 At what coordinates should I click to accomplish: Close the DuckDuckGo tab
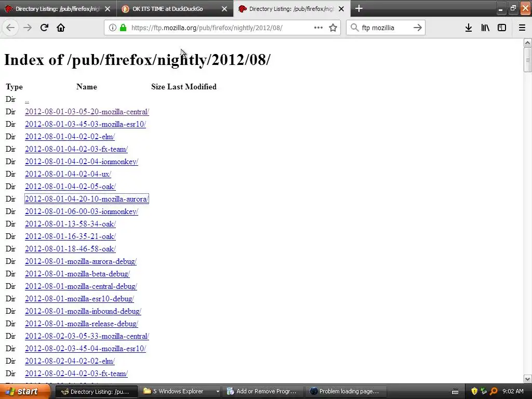pos(224,9)
